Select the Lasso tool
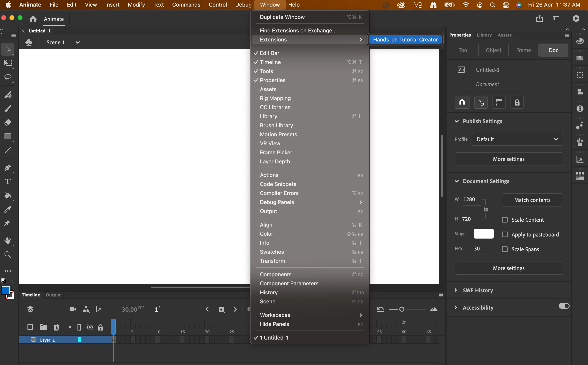 click(x=8, y=77)
